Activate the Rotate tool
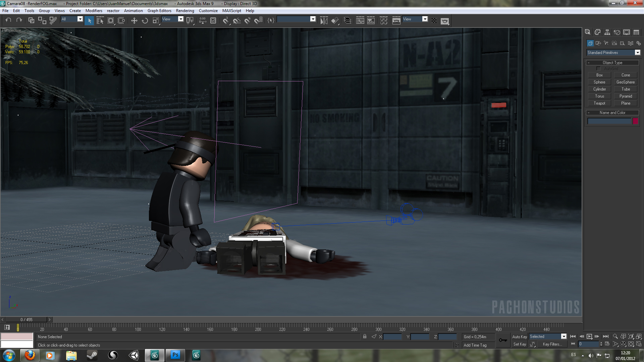644x362 pixels. point(145,21)
